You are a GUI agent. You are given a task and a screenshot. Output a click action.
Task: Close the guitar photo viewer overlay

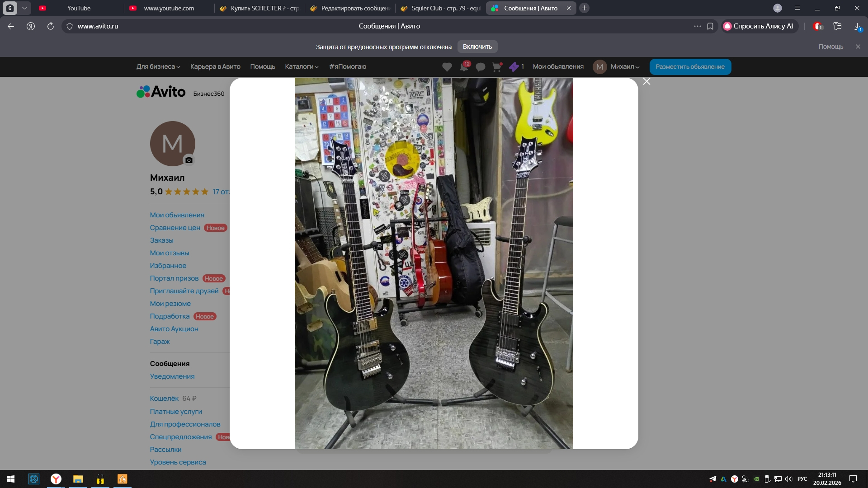point(646,81)
